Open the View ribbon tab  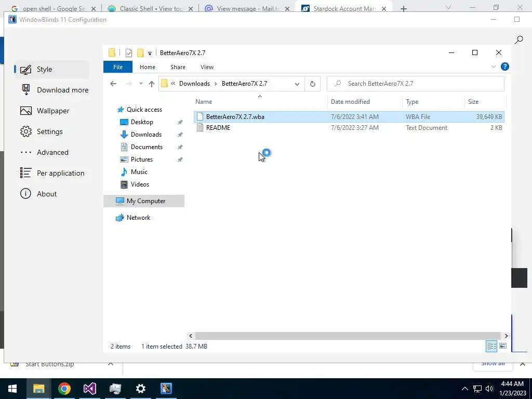point(207,67)
